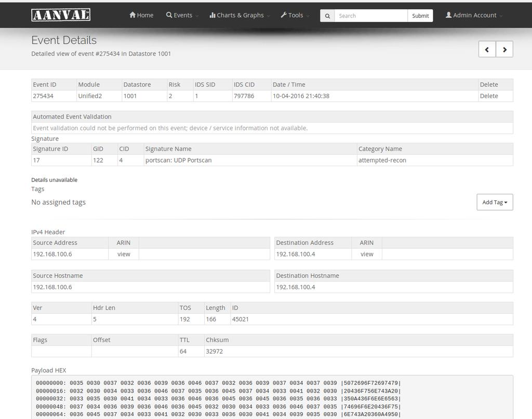The width and height of the screenshot is (532, 419).
Task: Select event ID value 275434
Action: click(43, 96)
